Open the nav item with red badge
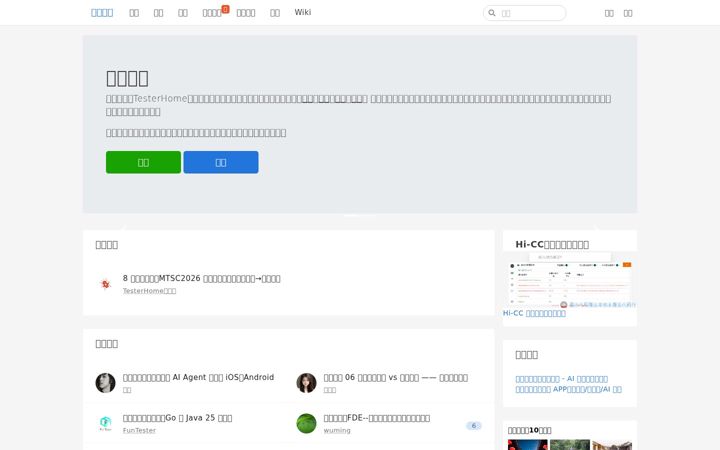 [x=212, y=13]
